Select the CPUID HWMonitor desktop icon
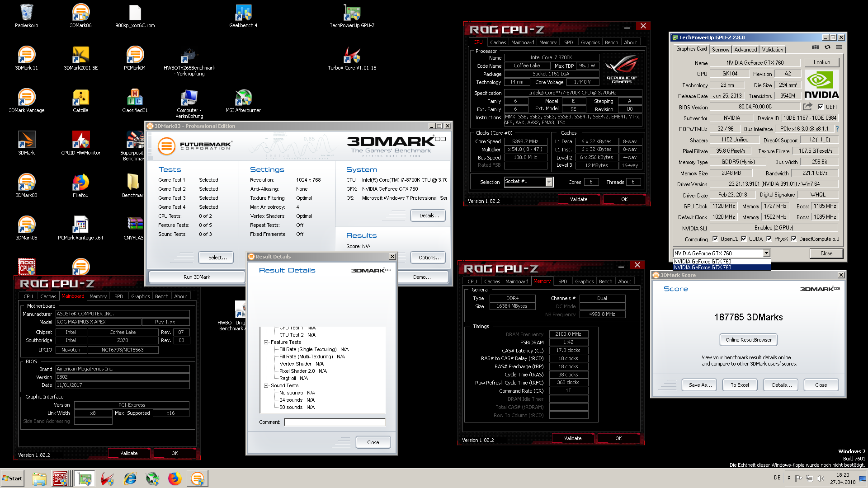Screen dimensions: 868x488 80,143
